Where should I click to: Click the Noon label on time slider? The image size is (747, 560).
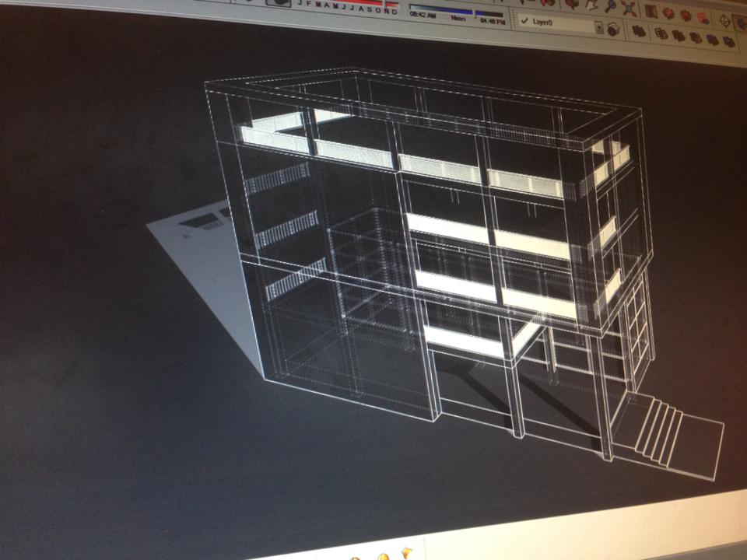pos(458,19)
